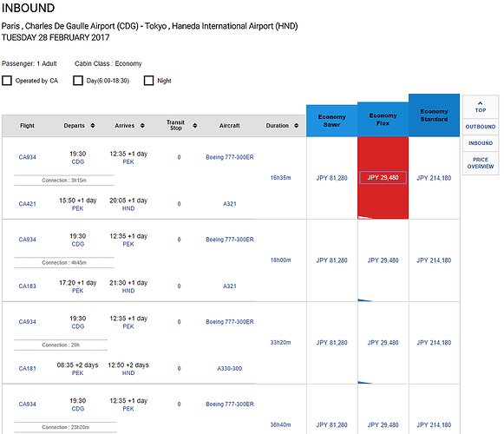
Task: Choose JPY 29,480 Flex fare for 33h20m flight
Action: pos(383,343)
